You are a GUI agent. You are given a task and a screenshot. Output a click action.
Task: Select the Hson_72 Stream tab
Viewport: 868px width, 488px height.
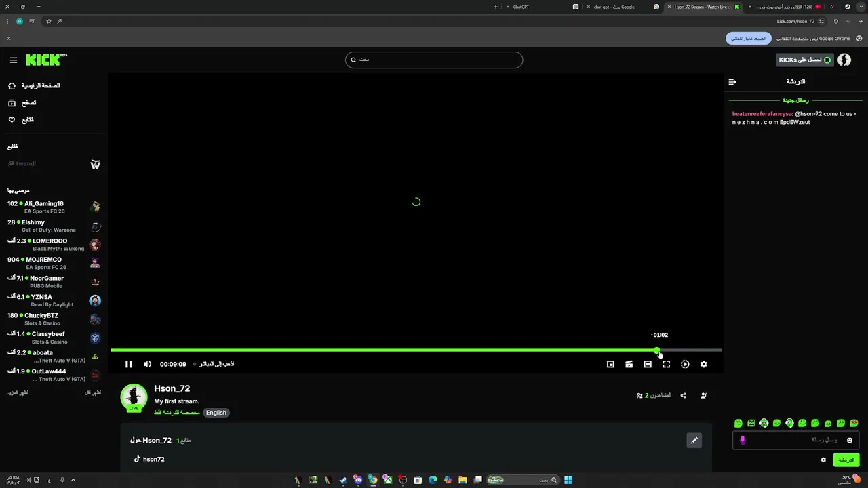[x=704, y=7]
